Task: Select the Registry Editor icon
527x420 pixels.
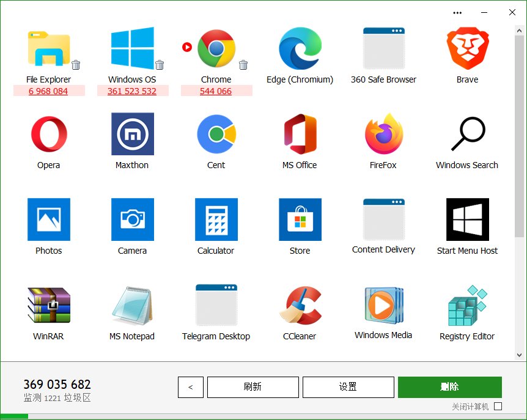Action: pos(468,305)
